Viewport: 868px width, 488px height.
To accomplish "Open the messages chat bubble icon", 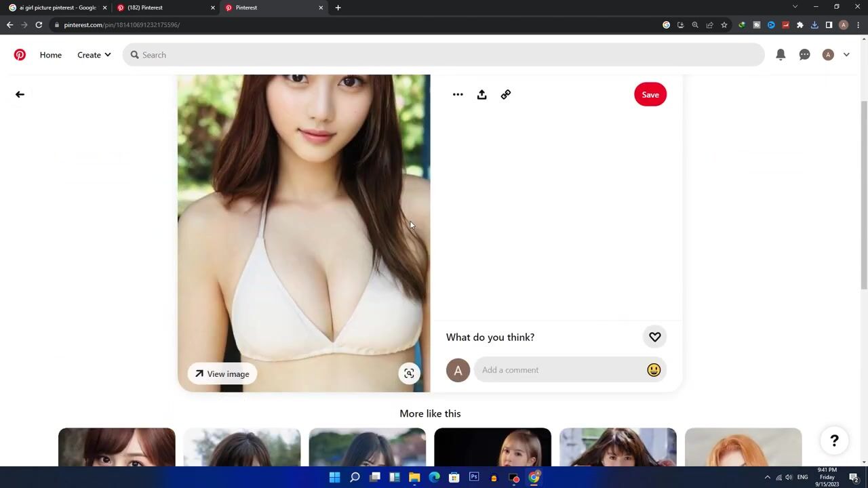I will tap(804, 55).
